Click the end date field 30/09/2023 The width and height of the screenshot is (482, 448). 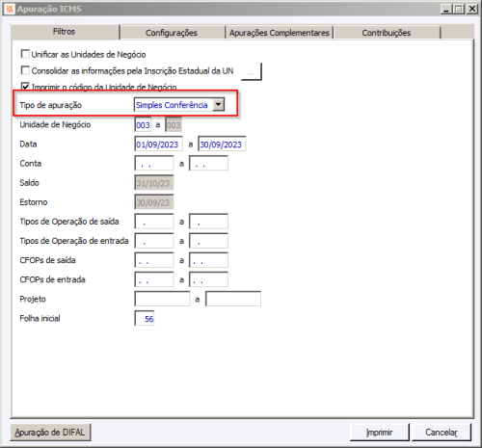coord(222,145)
